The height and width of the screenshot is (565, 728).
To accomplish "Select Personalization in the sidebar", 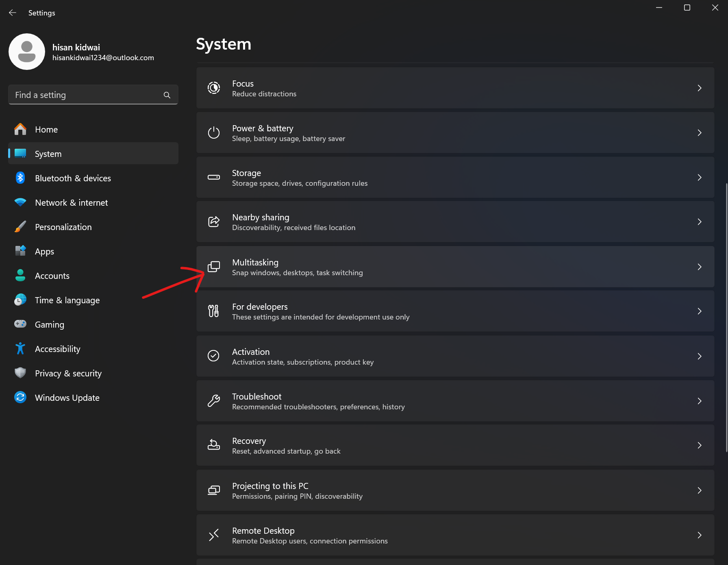I will (x=63, y=227).
